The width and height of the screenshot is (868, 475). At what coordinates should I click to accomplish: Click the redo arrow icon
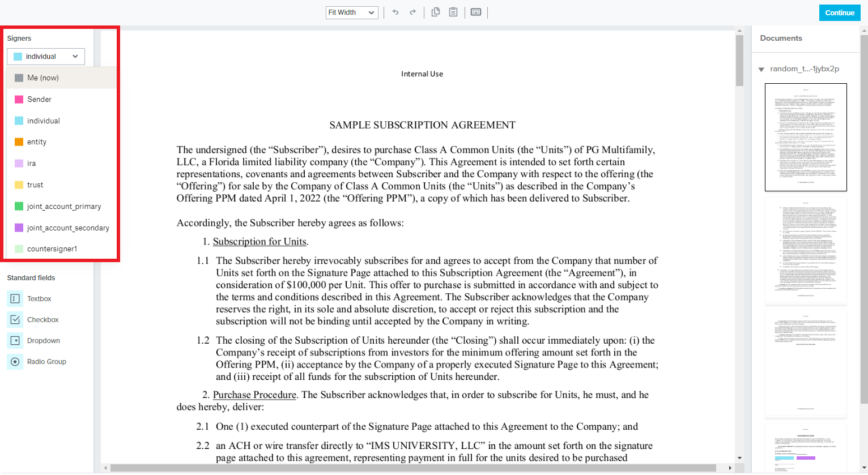tap(413, 12)
